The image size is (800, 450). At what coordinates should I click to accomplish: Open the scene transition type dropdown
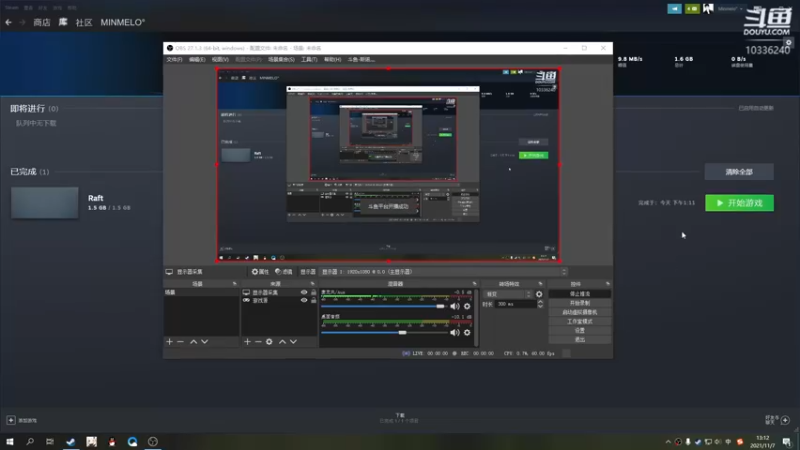508,294
